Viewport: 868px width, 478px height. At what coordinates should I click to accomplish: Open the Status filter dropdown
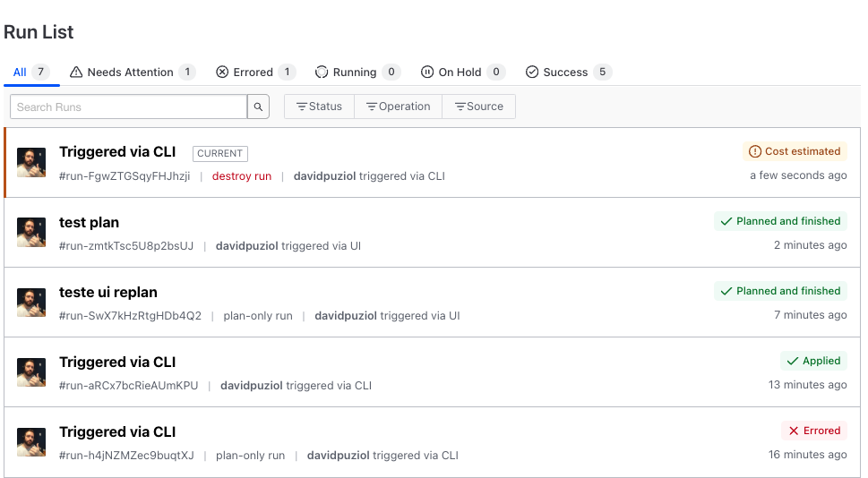coord(319,107)
